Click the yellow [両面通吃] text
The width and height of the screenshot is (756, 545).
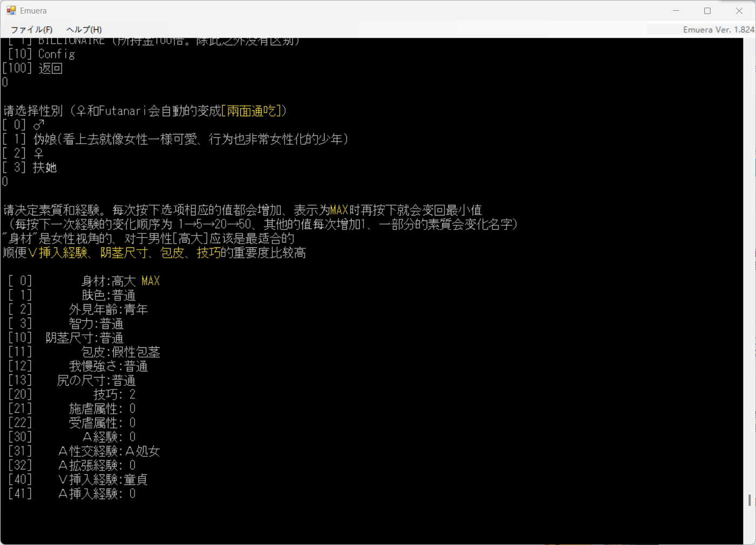pyautogui.click(x=252, y=111)
